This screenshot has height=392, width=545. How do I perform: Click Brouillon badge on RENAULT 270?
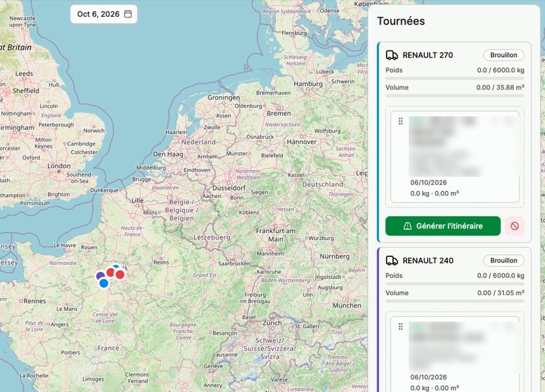503,55
